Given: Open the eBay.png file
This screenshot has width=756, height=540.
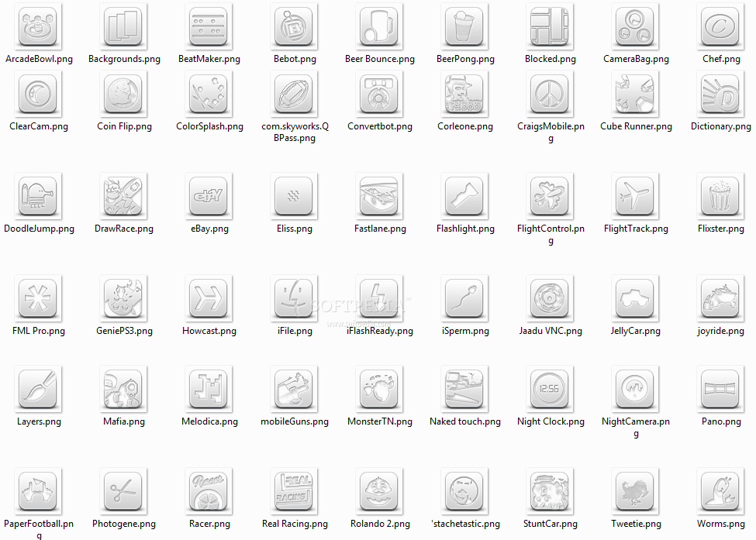Looking at the screenshot, I should pyautogui.click(x=209, y=196).
